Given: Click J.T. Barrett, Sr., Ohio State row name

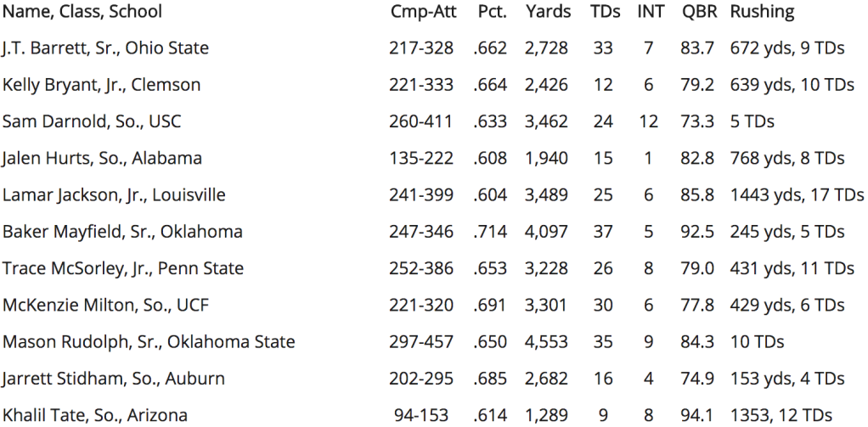Looking at the screenshot, I should 105,48.
